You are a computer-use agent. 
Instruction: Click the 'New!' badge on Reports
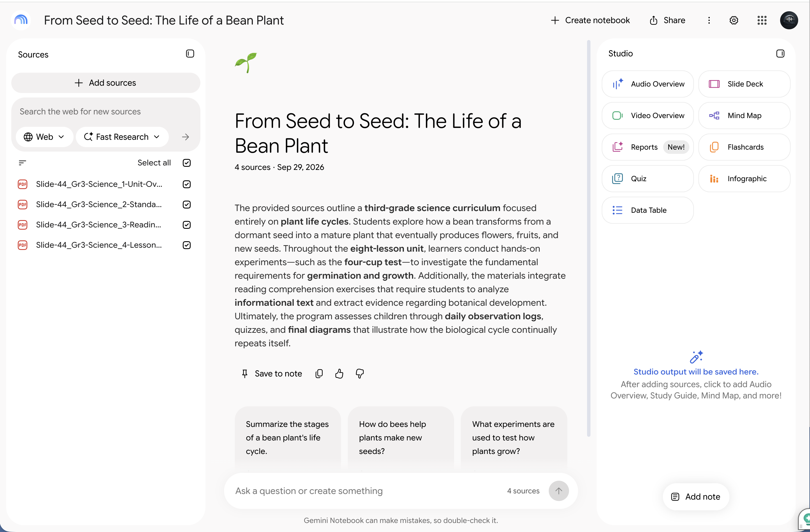676,147
